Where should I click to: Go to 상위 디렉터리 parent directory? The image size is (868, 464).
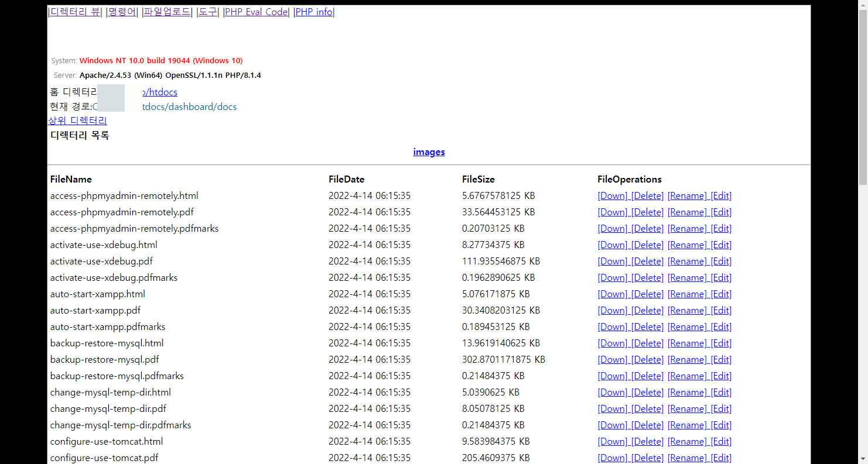tap(77, 120)
